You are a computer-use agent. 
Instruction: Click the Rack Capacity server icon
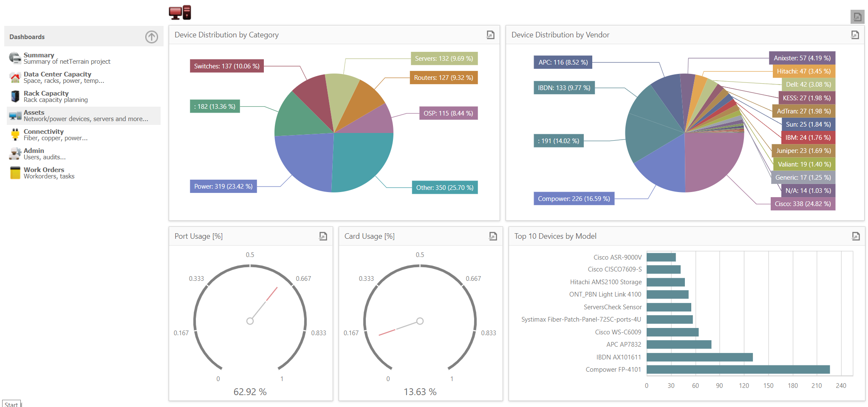point(15,96)
